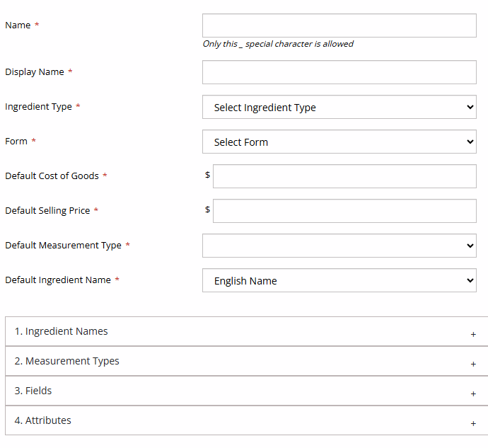
Task: Click the English Name dropdown arrow
Action: click(x=470, y=280)
